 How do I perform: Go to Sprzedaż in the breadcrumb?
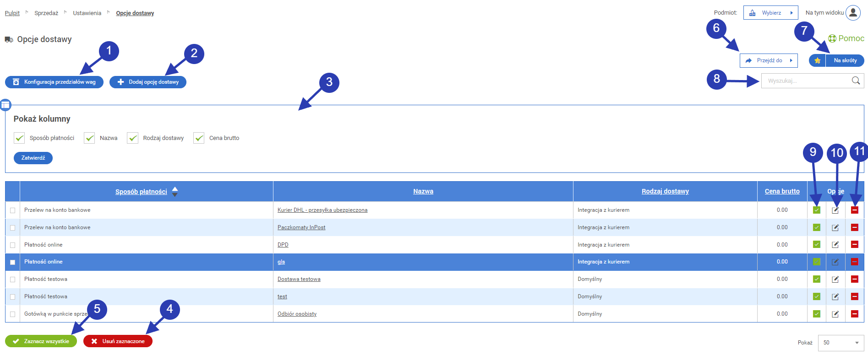click(46, 13)
